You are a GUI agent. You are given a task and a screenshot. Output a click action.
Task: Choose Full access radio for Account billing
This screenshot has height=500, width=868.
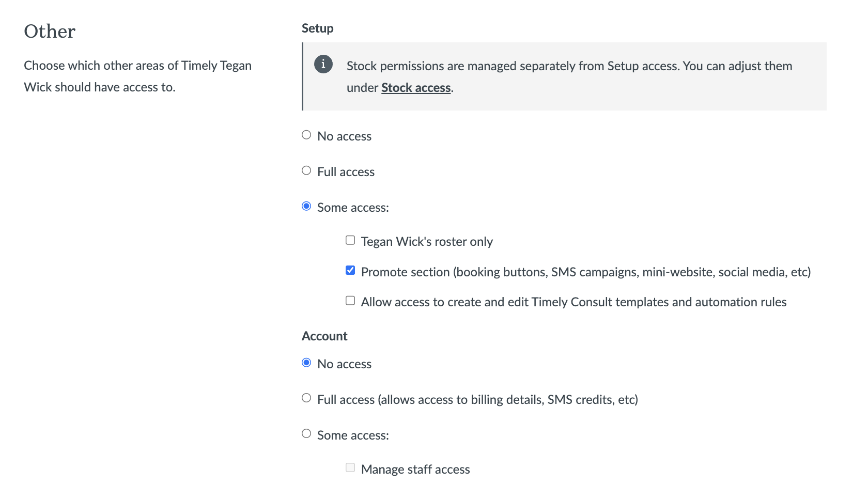pyautogui.click(x=306, y=398)
